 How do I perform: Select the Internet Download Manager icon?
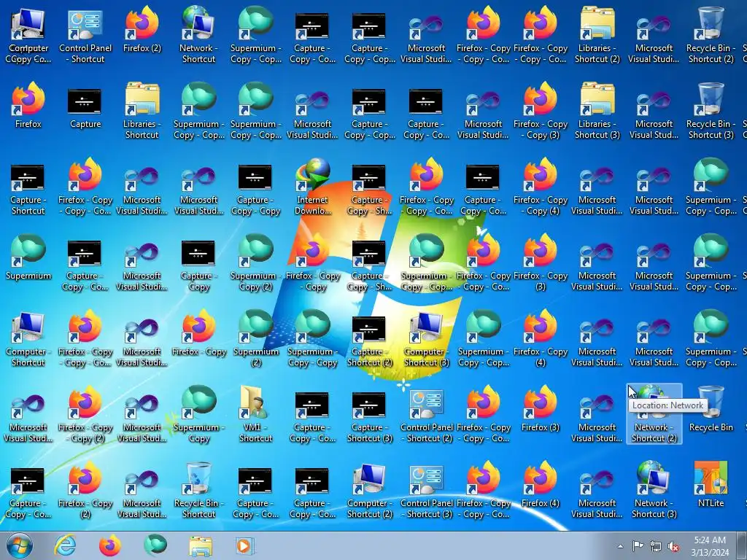tap(312, 186)
